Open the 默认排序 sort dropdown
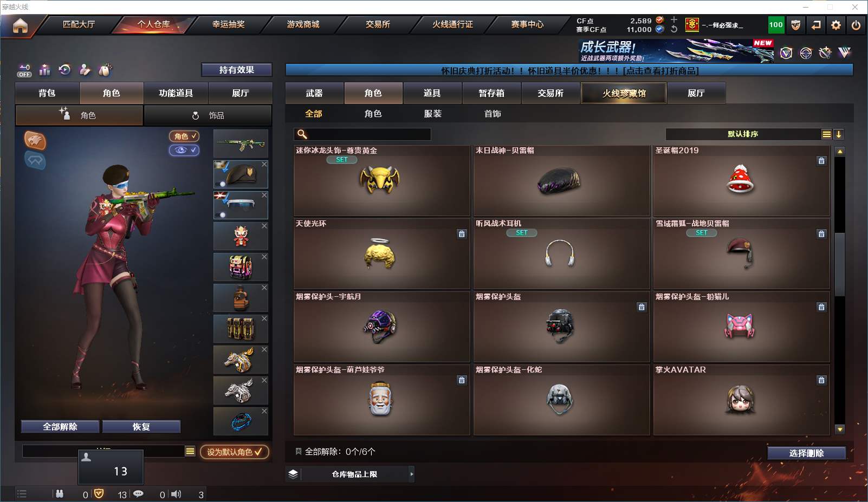 [x=743, y=134]
